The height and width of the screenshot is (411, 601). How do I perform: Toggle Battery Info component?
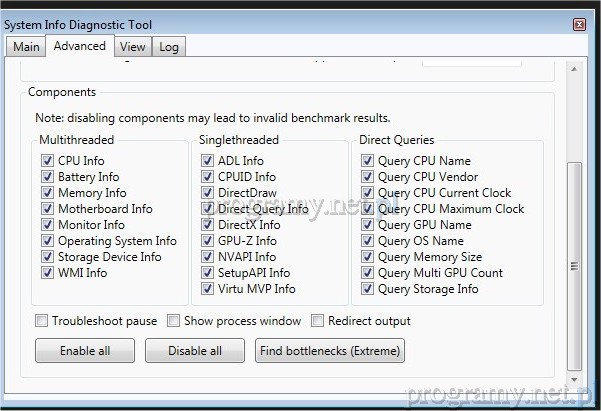(48, 177)
